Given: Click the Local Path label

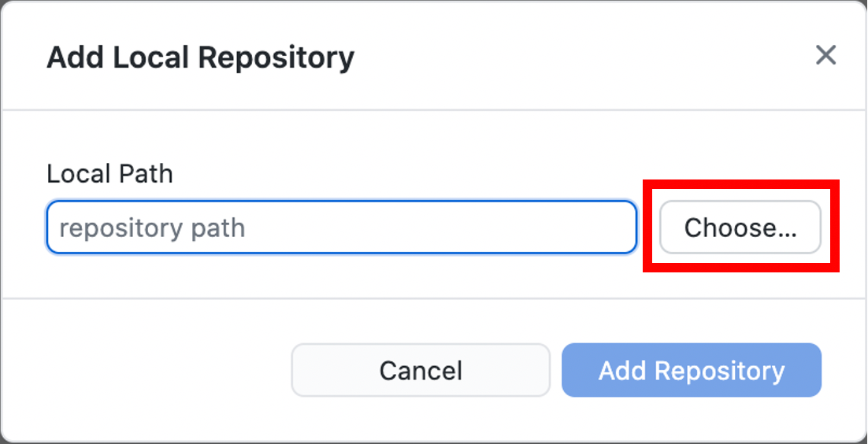Looking at the screenshot, I should point(109,174).
